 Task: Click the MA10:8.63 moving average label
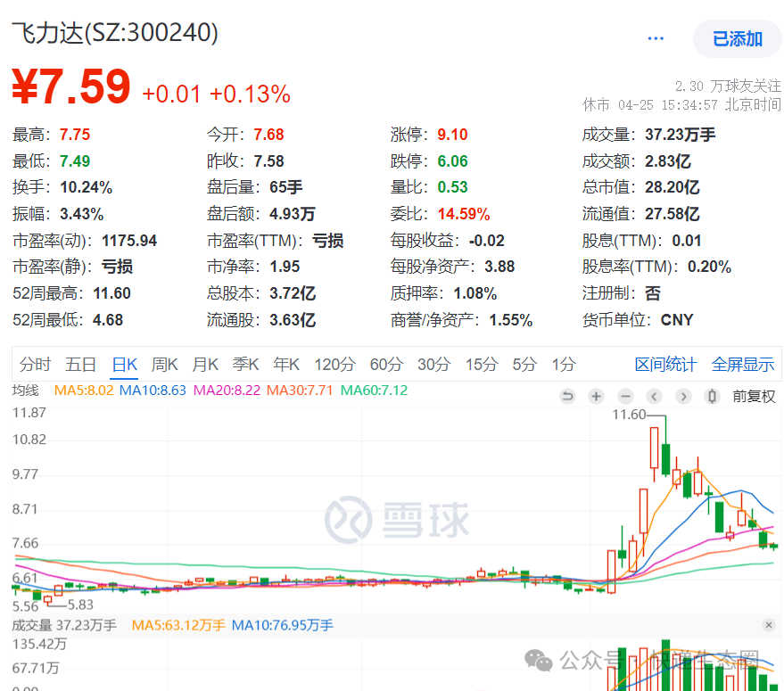[153, 390]
